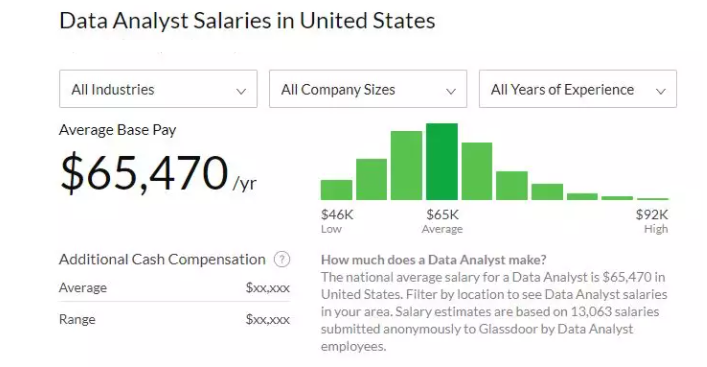Click the Years of Experience chevron arrow
Screen dimensions: 707x367
(x=661, y=92)
